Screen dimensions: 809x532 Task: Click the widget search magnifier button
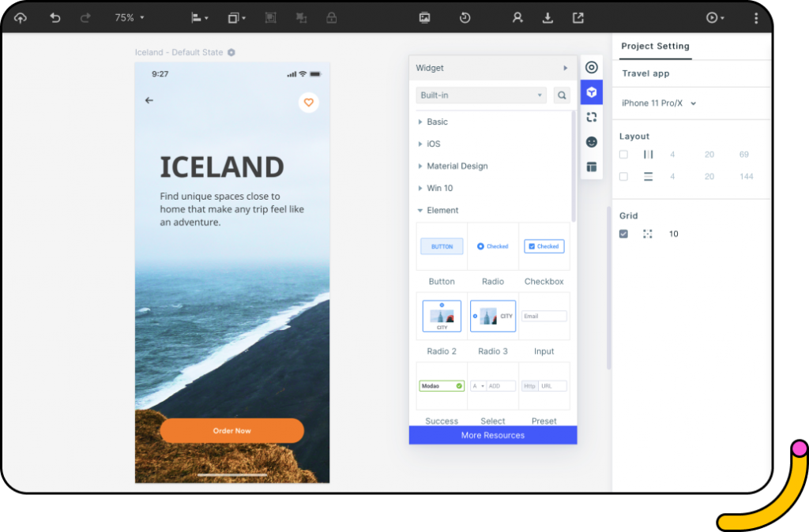point(562,95)
